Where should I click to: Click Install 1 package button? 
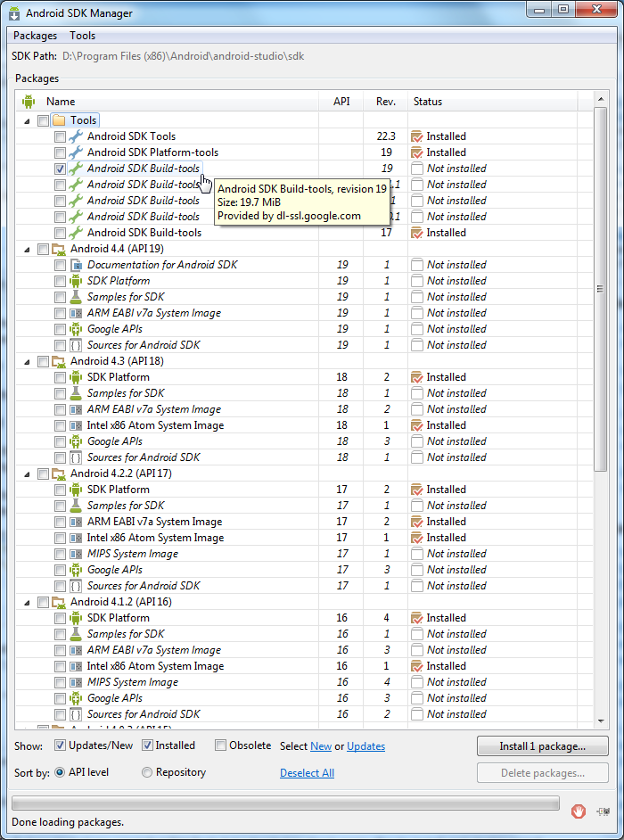543,745
